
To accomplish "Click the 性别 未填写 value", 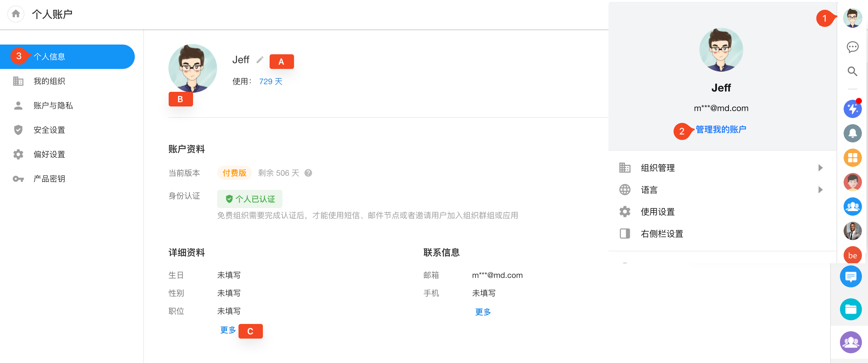I will [229, 293].
